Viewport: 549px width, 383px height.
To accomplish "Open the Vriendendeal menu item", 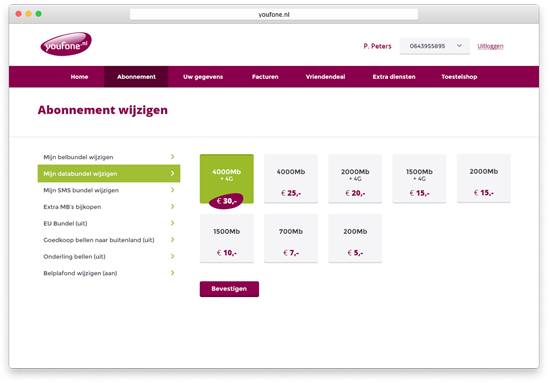I will coord(325,77).
